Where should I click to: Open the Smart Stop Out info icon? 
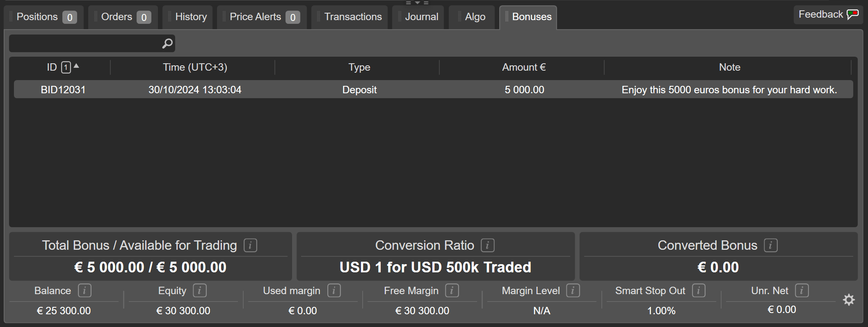(699, 290)
